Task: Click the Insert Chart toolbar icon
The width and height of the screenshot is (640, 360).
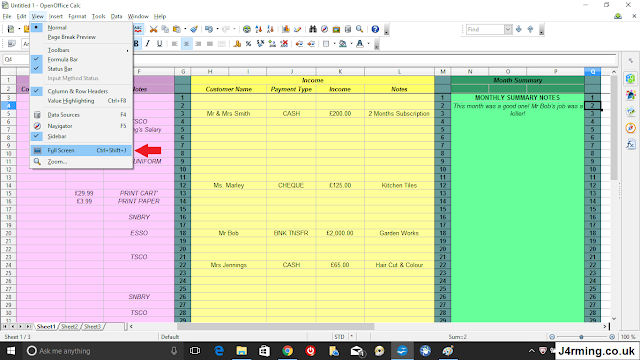Action: coord(286,29)
